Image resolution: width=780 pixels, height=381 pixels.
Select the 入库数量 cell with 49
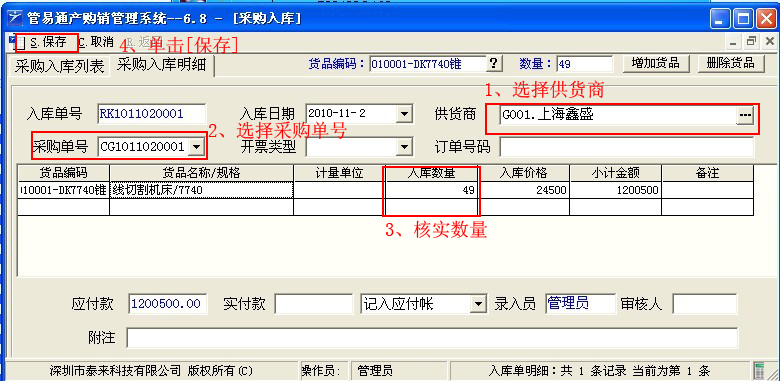pyautogui.click(x=431, y=190)
